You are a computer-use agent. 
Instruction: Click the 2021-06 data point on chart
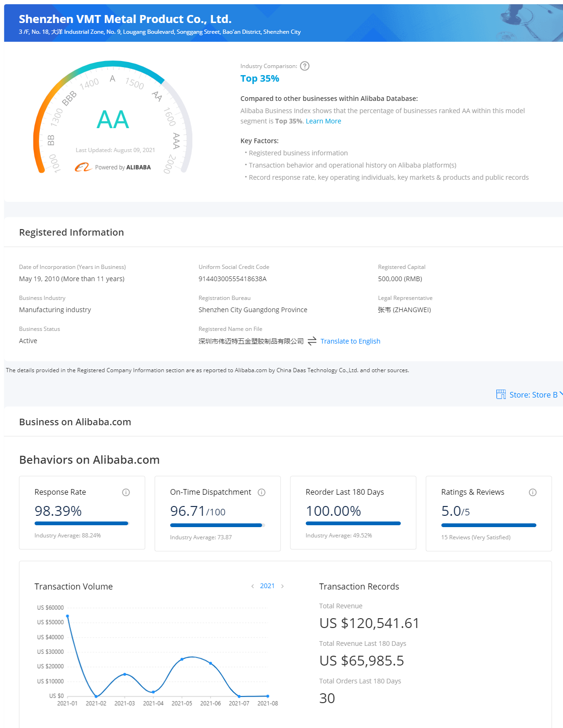click(x=211, y=663)
